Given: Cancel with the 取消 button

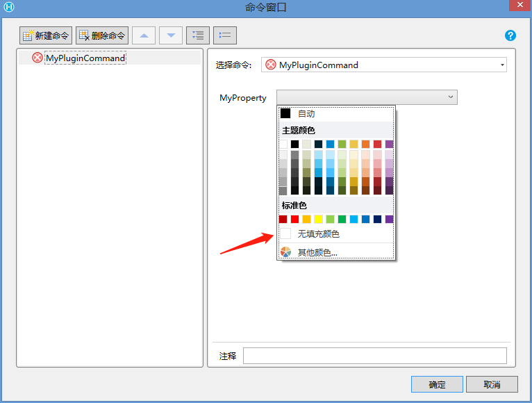Looking at the screenshot, I should tap(492, 384).
